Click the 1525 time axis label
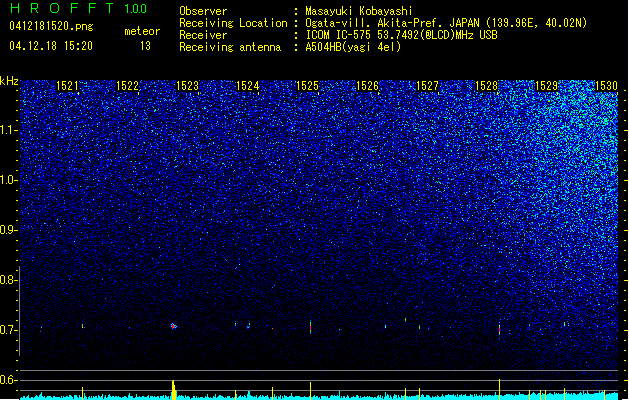 (x=307, y=86)
